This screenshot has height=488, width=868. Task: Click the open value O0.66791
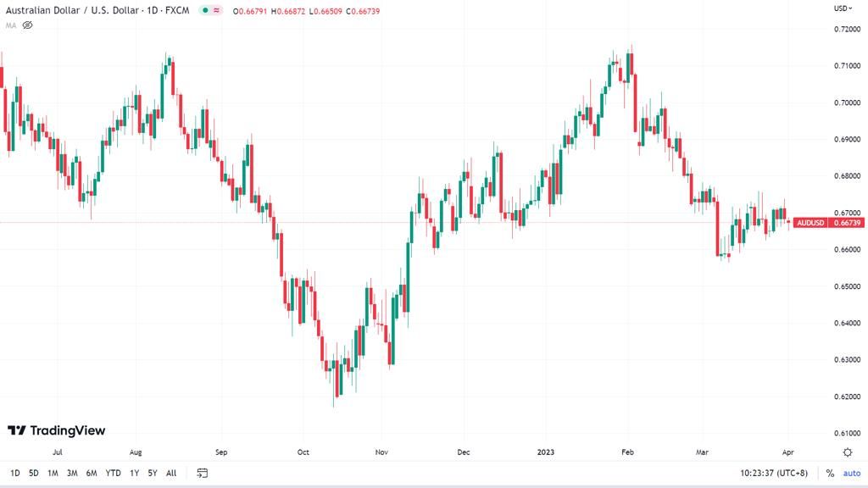point(250,11)
